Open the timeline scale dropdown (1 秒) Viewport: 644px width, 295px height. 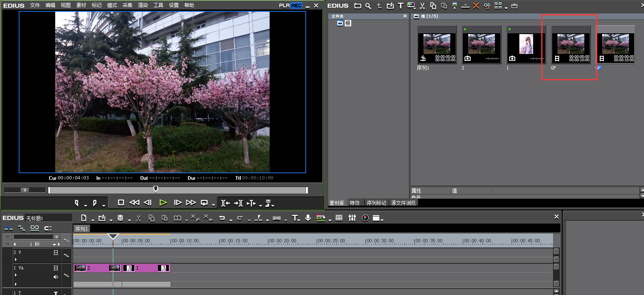pyautogui.click(x=54, y=244)
